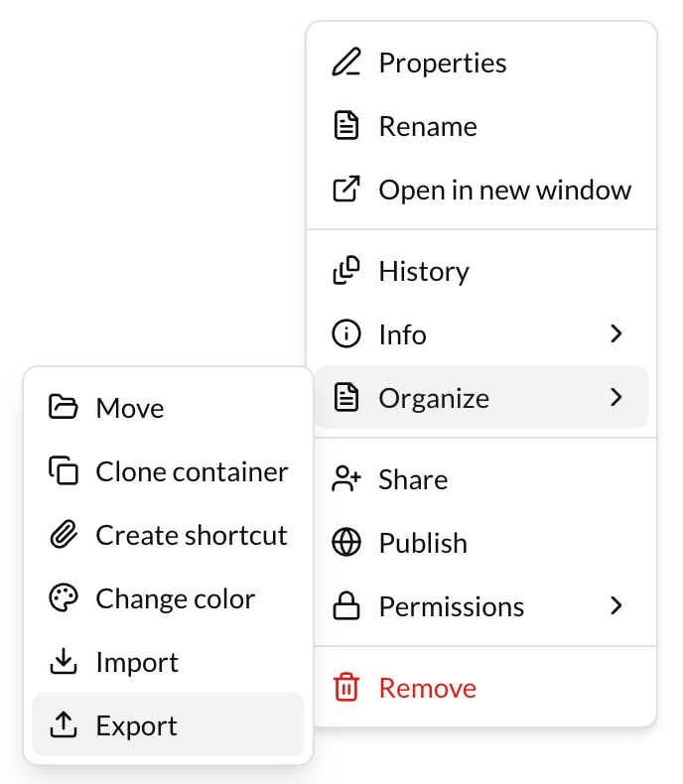Open Permissions submenu via its chevron
683x784 pixels.
[616, 607]
